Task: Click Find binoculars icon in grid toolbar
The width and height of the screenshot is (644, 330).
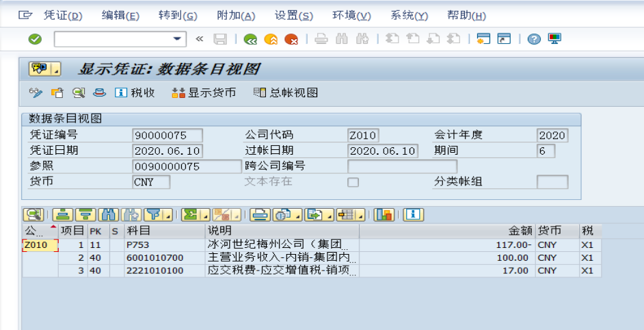Action: 109,215
